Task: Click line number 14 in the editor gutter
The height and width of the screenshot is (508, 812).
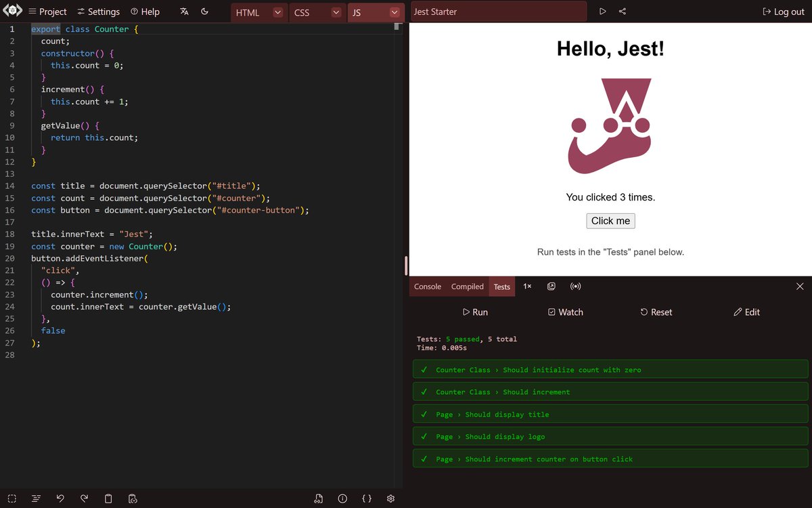Action: (9, 186)
